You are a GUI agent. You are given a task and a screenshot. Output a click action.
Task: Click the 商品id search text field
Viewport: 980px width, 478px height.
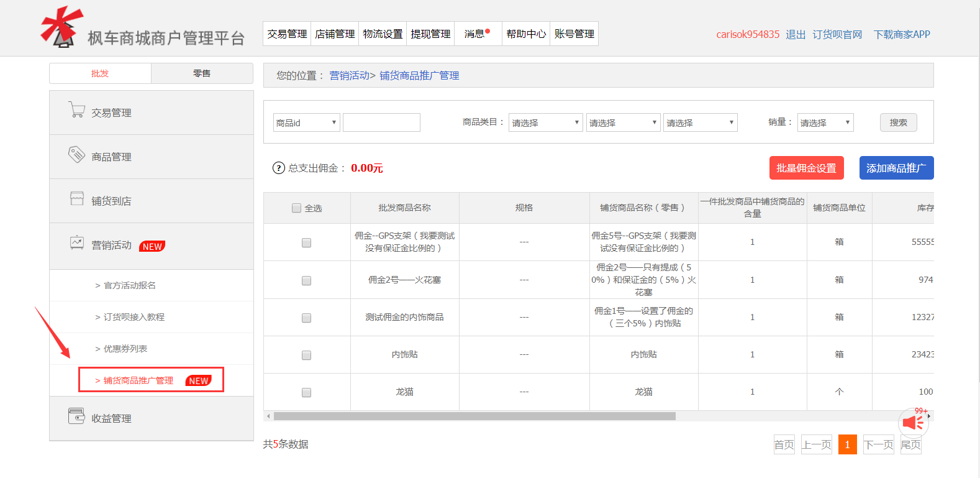(381, 122)
